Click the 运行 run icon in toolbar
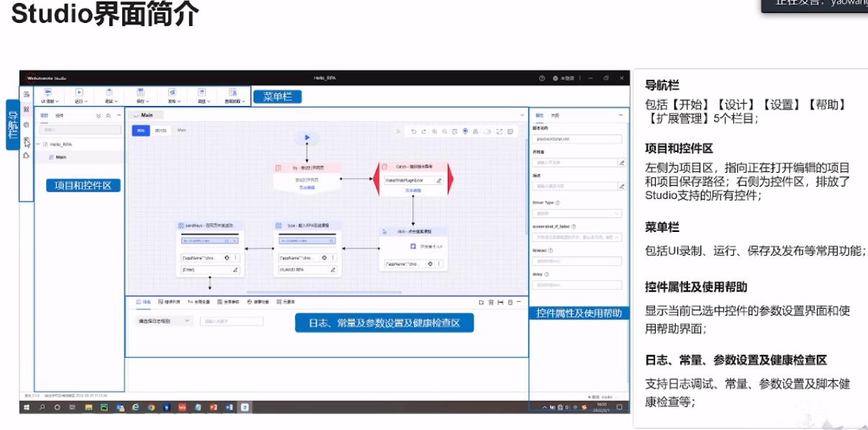Screen dimensions: 868x430 click(x=79, y=93)
